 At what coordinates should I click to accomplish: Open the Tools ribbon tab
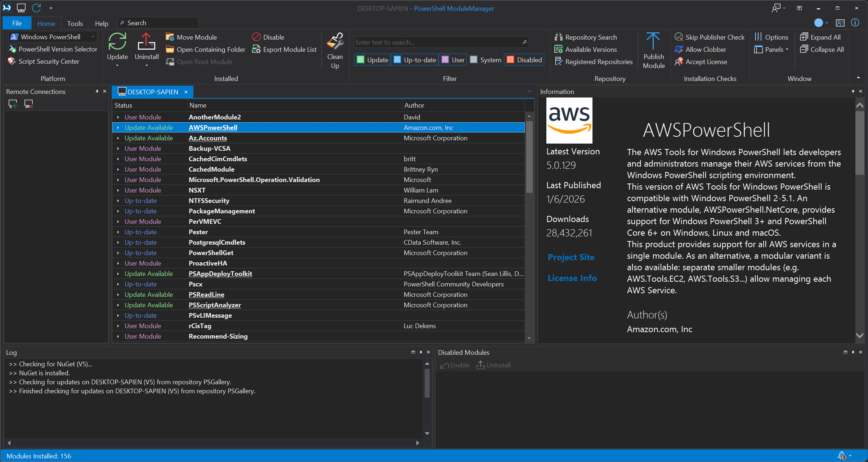click(x=75, y=23)
